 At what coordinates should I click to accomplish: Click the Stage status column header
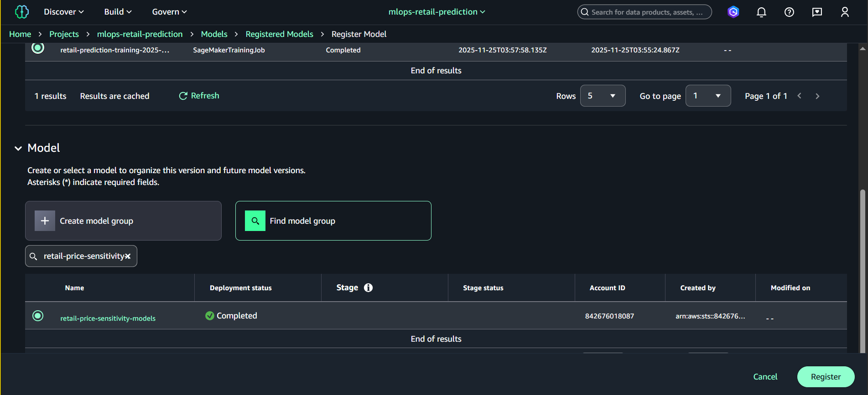[483, 288]
